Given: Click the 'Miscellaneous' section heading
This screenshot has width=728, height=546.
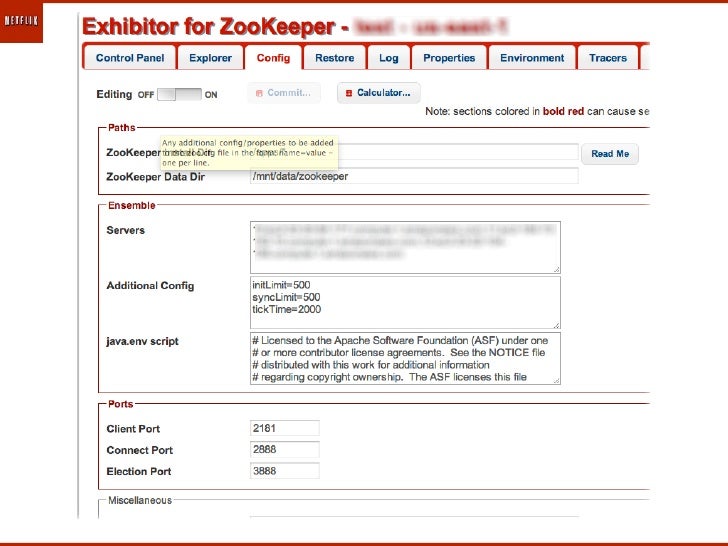Looking at the screenshot, I should 140,500.
